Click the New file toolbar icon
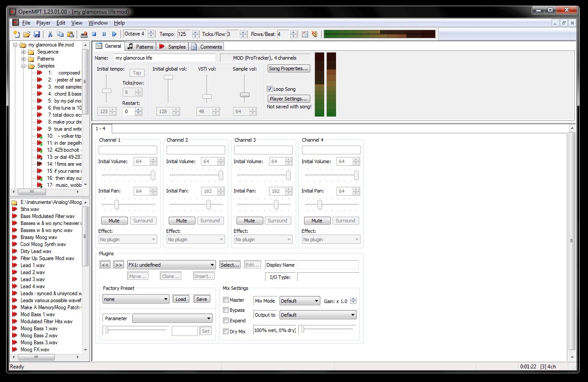The height and width of the screenshot is (382, 588). click(x=17, y=34)
